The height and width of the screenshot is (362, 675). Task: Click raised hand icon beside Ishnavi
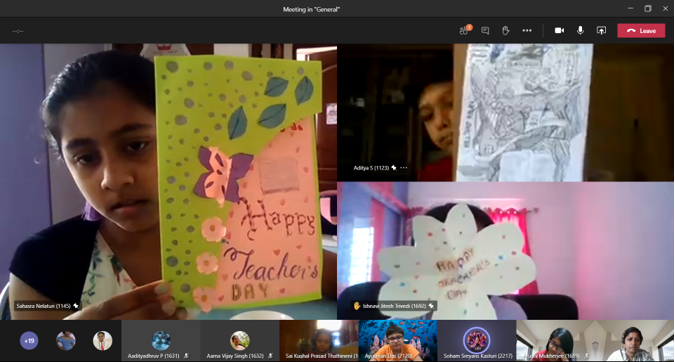(357, 306)
